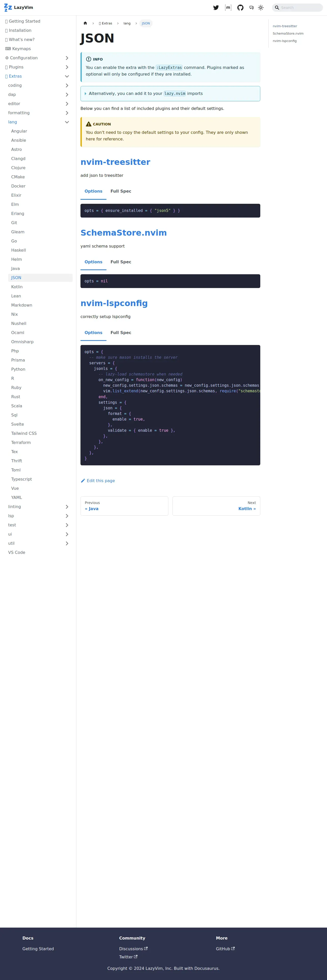This screenshot has width=327, height=980.
Task: Click the LazyVim logo
Action: coord(18,8)
